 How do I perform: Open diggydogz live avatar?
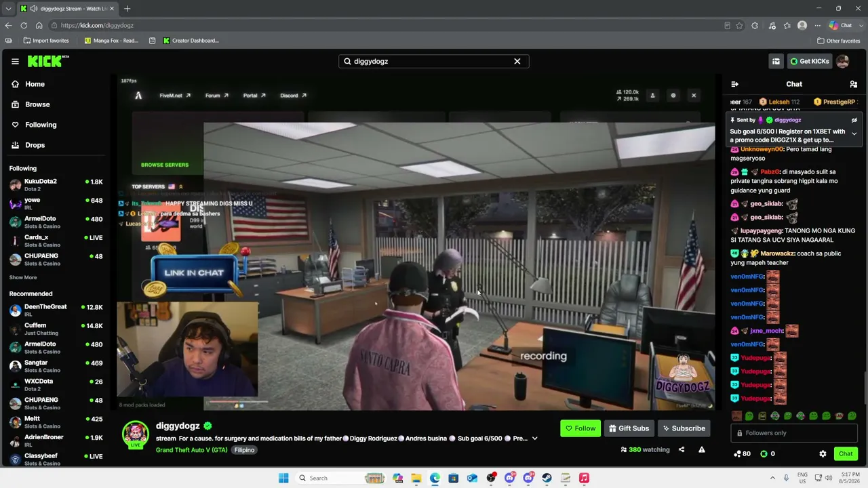click(x=136, y=434)
